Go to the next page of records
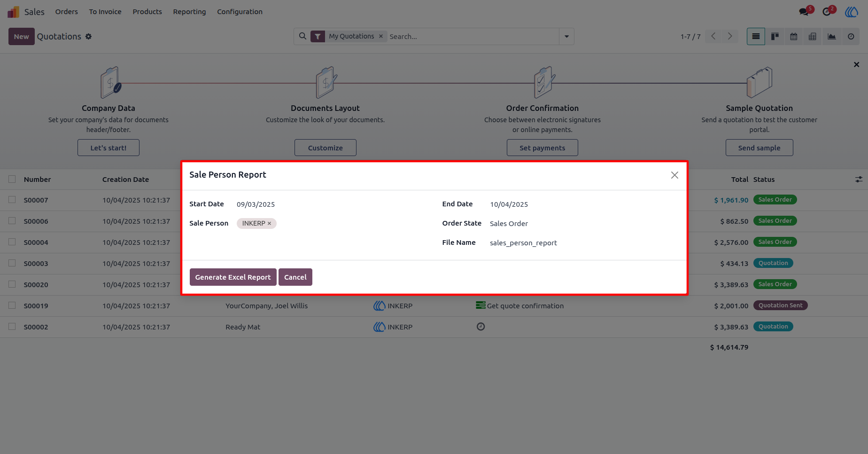The image size is (868, 454). click(730, 37)
